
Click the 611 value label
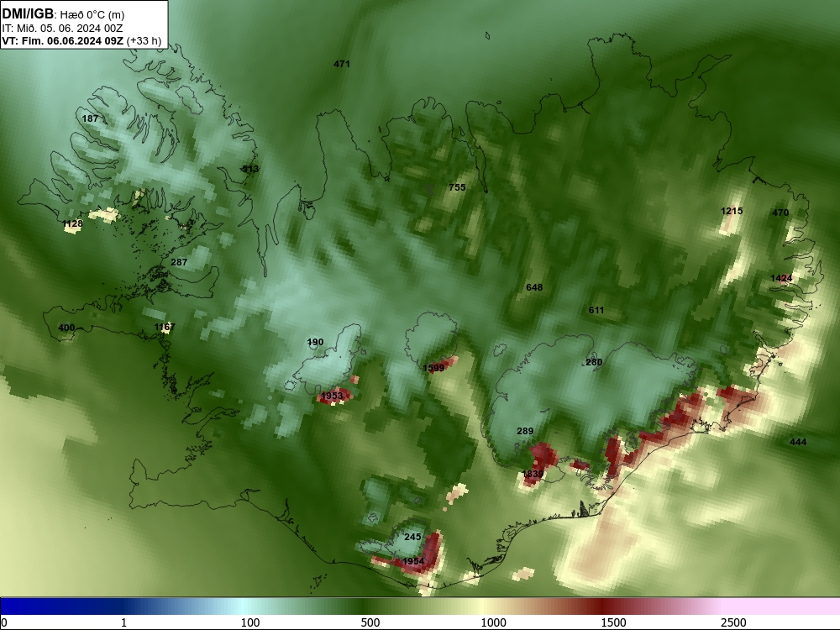pos(596,310)
